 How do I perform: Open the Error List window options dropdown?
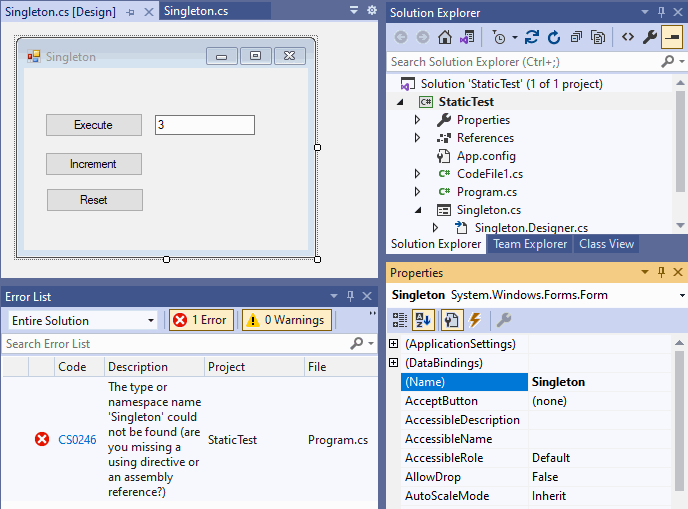(334, 296)
